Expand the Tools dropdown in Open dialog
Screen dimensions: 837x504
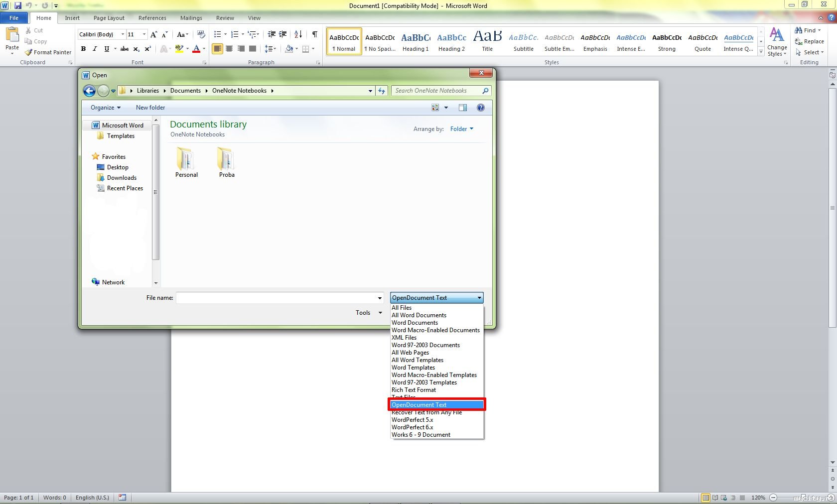point(369,313)
